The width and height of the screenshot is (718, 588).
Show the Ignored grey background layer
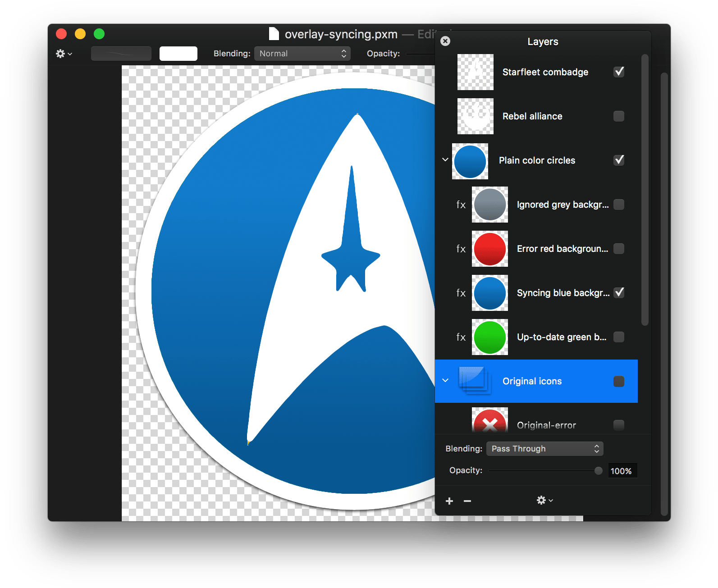point(619,205)
